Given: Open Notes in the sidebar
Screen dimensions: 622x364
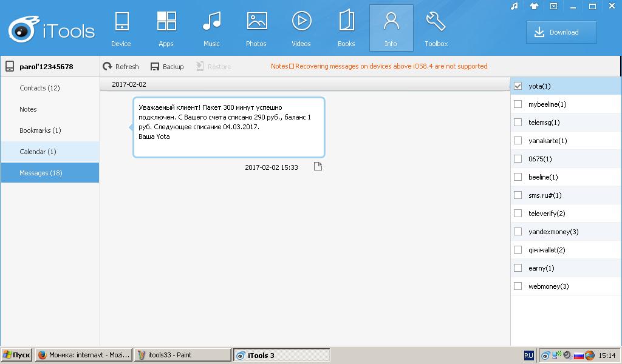Looking at the screenshot, I should click(x=50, y=109).
